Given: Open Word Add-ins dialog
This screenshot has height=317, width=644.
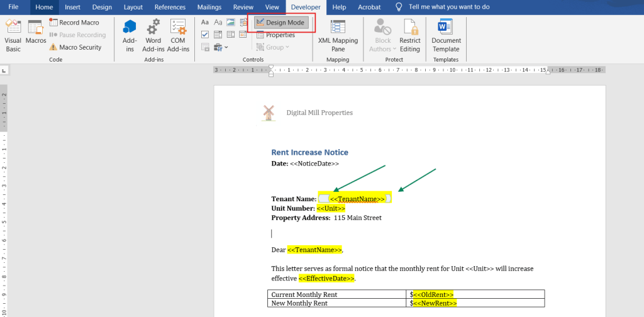Looking at the screenshot, I should 153,36.
